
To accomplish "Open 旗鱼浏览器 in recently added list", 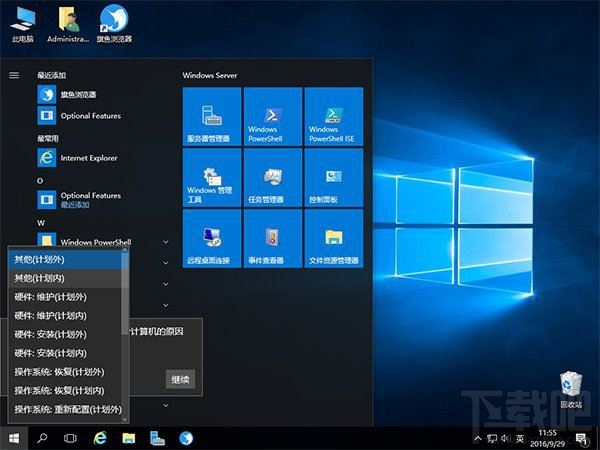I will pyautogui.click(x=103, y=95).
